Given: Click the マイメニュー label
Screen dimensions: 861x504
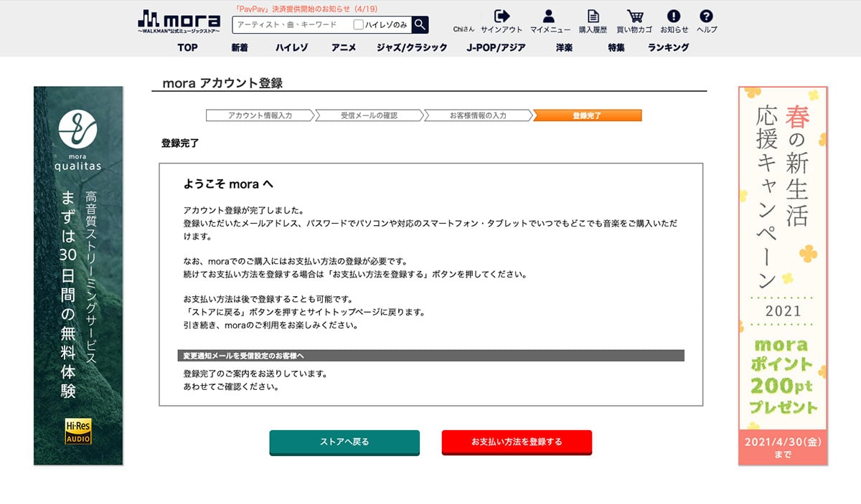Looking at the screenshot, I should (x=550, y=29).
